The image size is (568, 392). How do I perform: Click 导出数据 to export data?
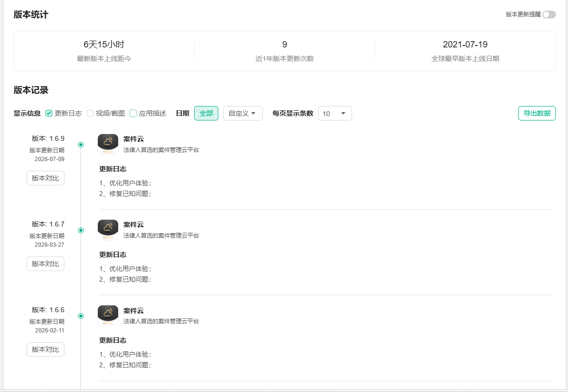(x=537, y=113)
